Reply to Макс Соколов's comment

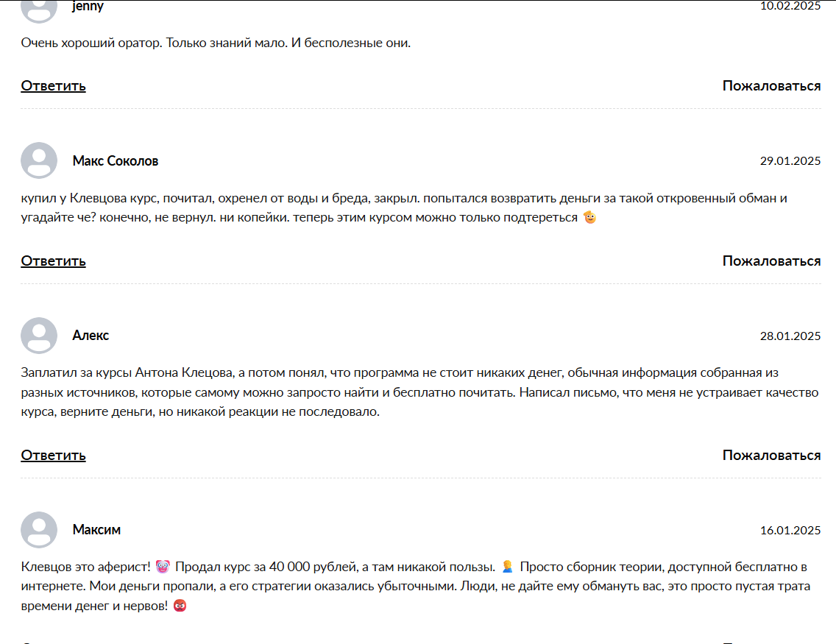[x=53, y=261]
